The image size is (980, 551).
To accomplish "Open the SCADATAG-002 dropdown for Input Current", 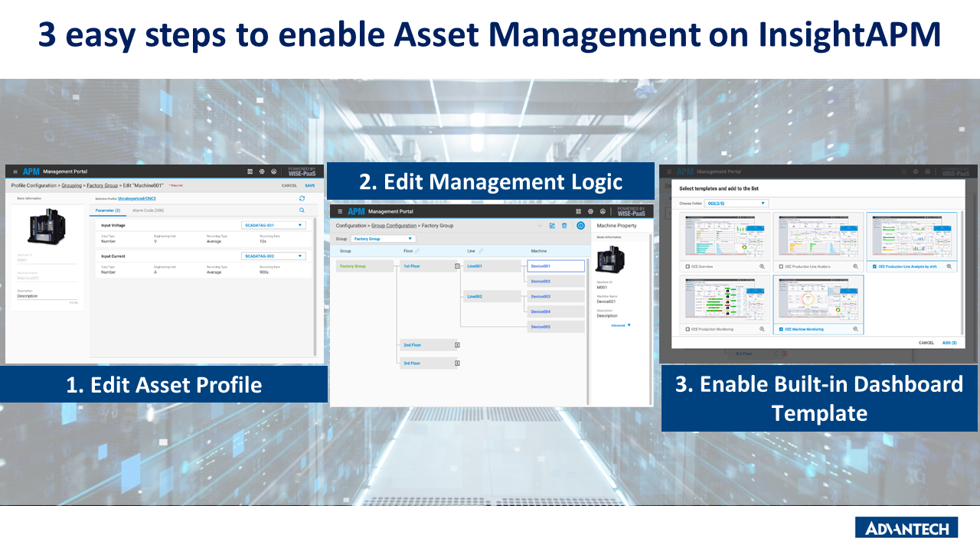I will pos(273,256).
